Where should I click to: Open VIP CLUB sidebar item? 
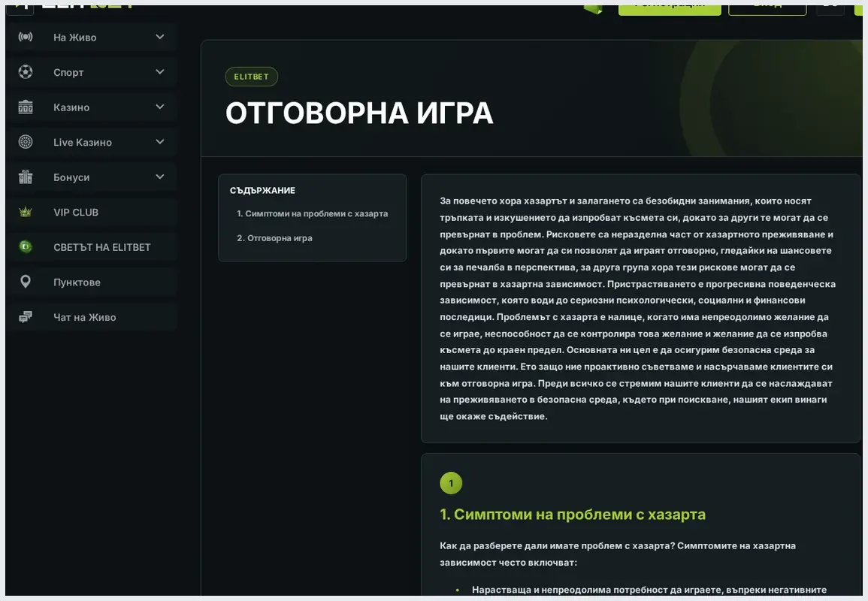coord(92,212)
